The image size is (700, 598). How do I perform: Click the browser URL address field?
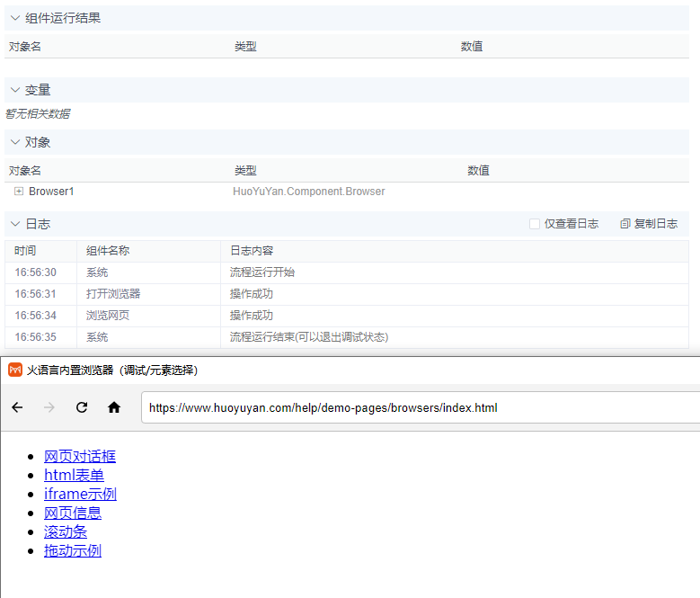pos(420,407)
